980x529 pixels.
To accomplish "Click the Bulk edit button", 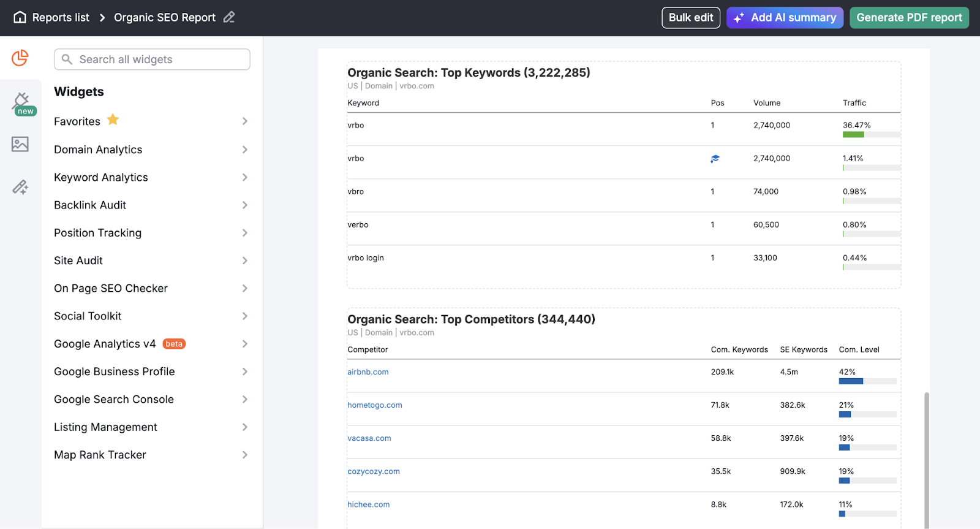I will [x=690, y=18].
